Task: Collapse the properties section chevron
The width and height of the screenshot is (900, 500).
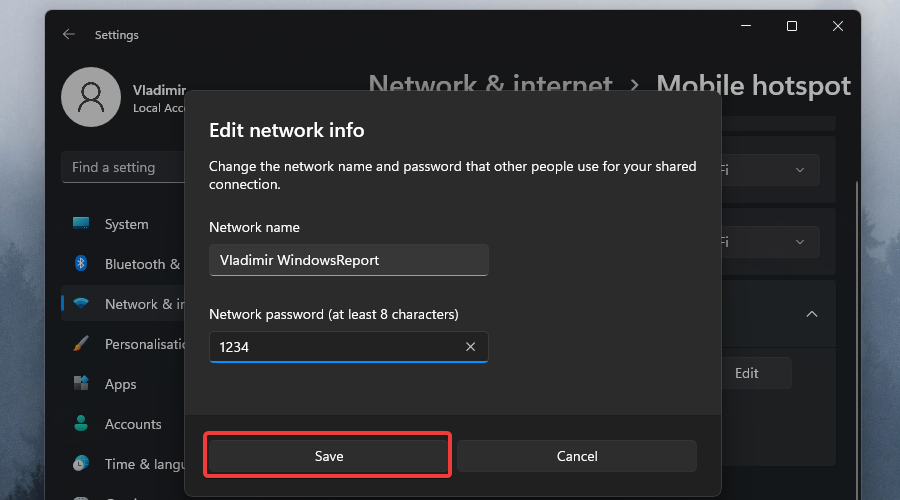Action: coord(812,314)
